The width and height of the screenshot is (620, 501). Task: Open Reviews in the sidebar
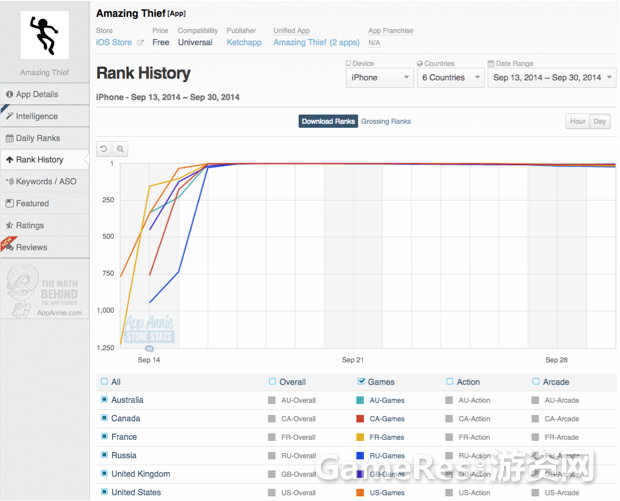click(45, 247)
